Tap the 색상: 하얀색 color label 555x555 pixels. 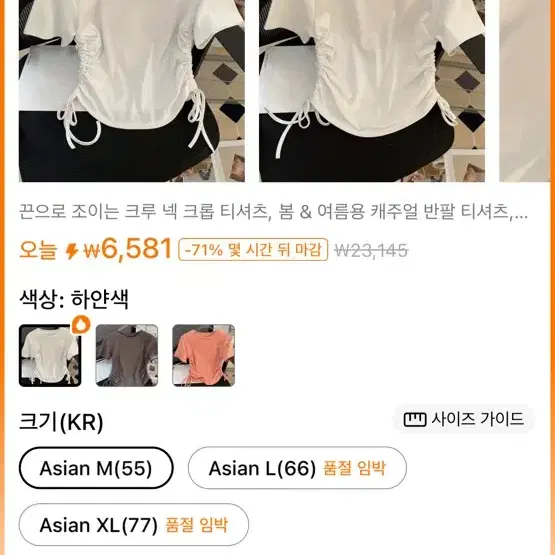pos(74,299)
